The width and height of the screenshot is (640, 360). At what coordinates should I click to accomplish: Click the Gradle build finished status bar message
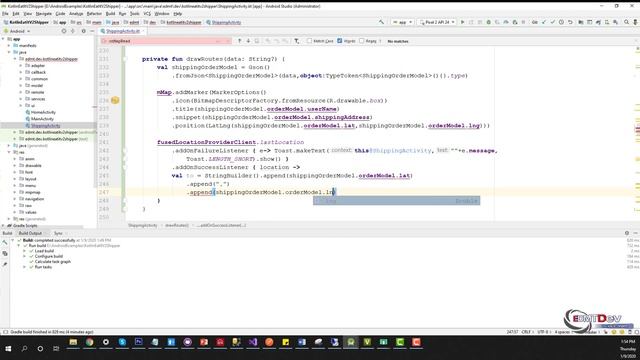(x=52, y=332)
